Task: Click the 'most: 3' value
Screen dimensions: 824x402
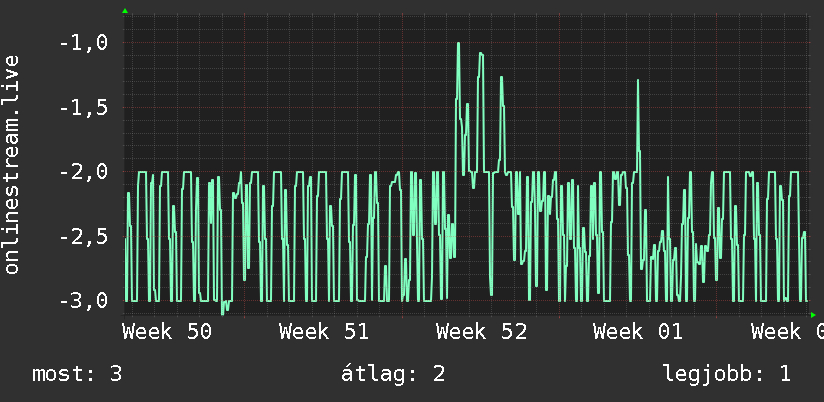Action: (77, 374)
